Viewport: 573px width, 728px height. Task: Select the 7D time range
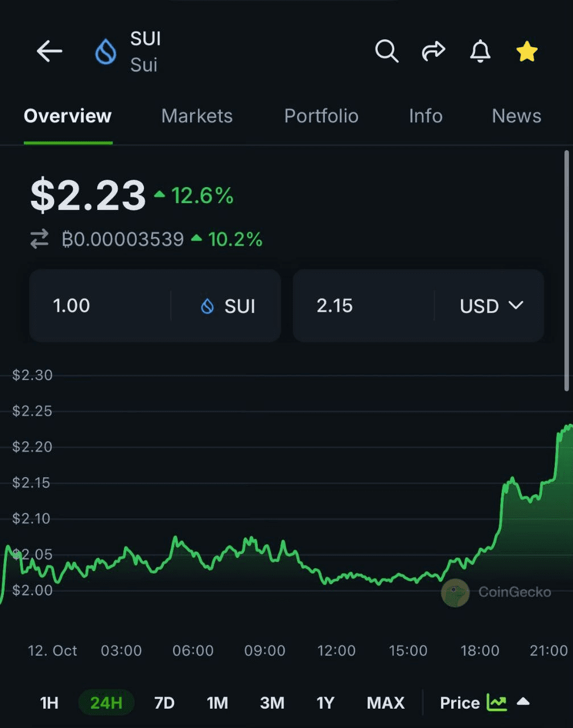(164, 703)
